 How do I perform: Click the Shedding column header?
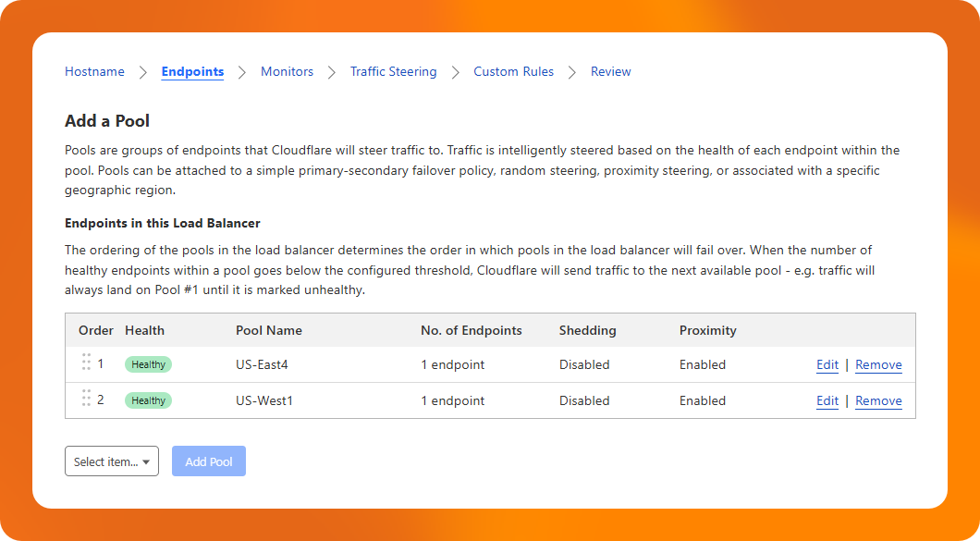point(587,330)
